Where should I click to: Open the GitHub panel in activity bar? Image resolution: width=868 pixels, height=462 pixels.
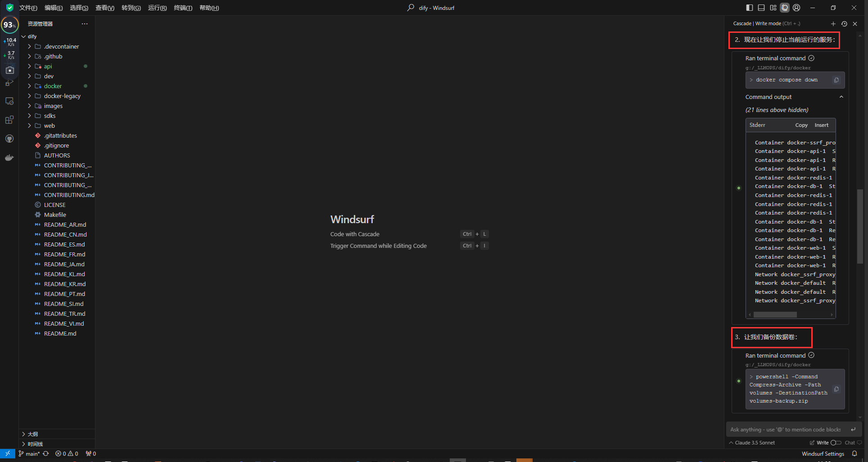9,139
